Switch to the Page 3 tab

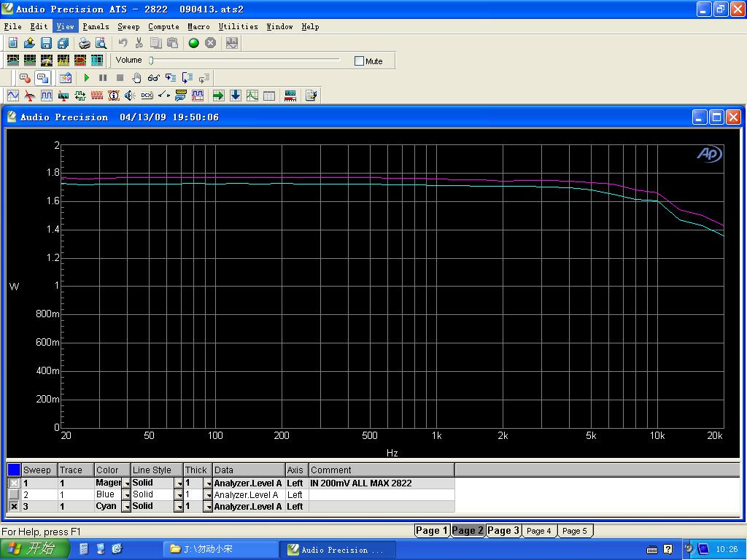(503, 531)
